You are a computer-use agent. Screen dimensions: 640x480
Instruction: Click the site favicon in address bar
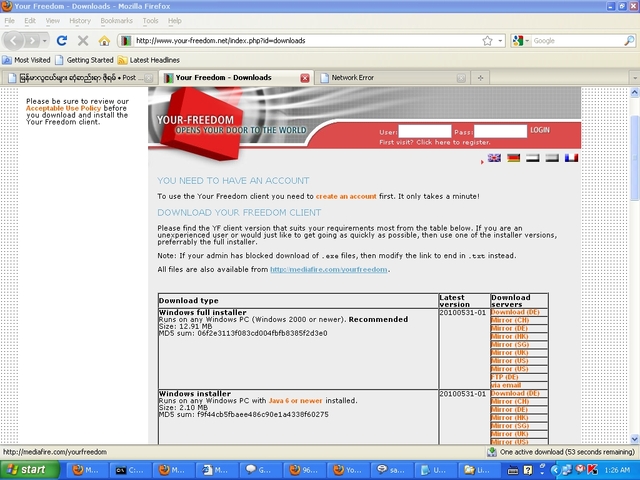(126, 40)
